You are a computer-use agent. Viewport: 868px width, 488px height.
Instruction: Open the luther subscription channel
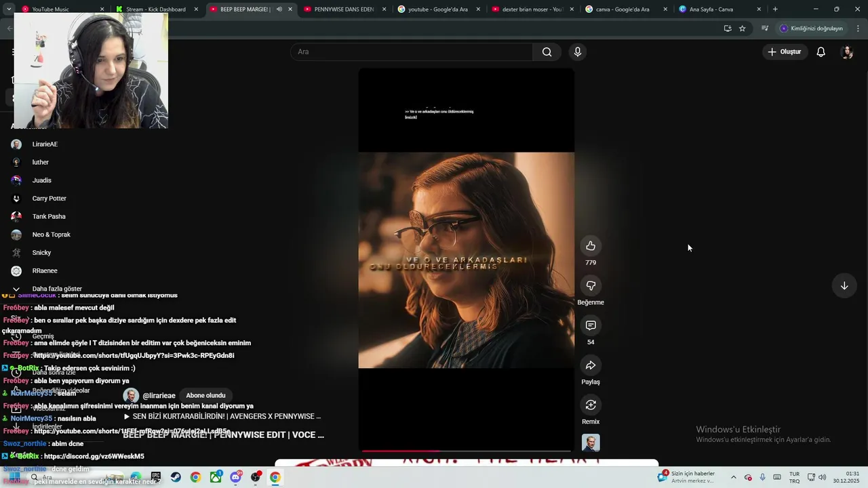click(x=41, y=163)
